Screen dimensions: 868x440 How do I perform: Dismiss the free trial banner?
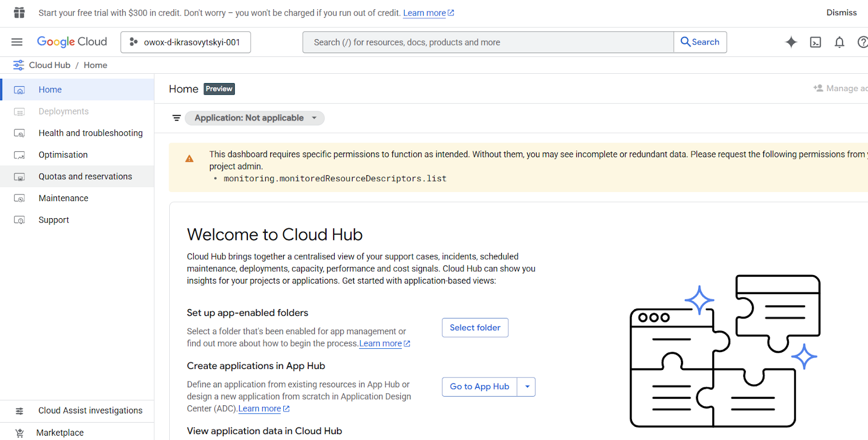click(841, 12)
